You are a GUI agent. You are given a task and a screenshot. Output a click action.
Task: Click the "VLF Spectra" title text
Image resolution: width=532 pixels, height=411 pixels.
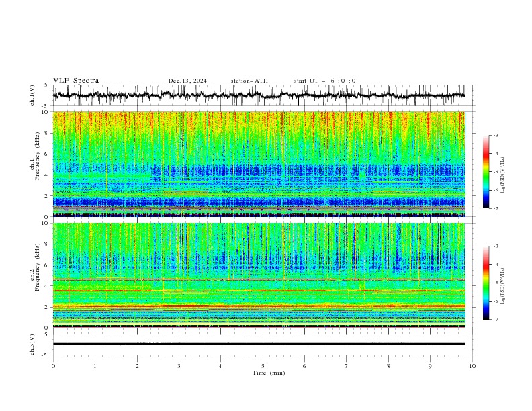click(x=76, y=81)
